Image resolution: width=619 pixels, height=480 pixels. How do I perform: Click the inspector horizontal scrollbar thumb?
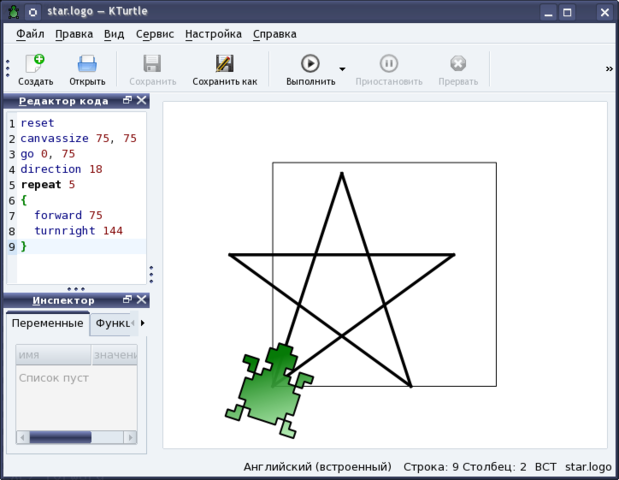click(60, 437)
